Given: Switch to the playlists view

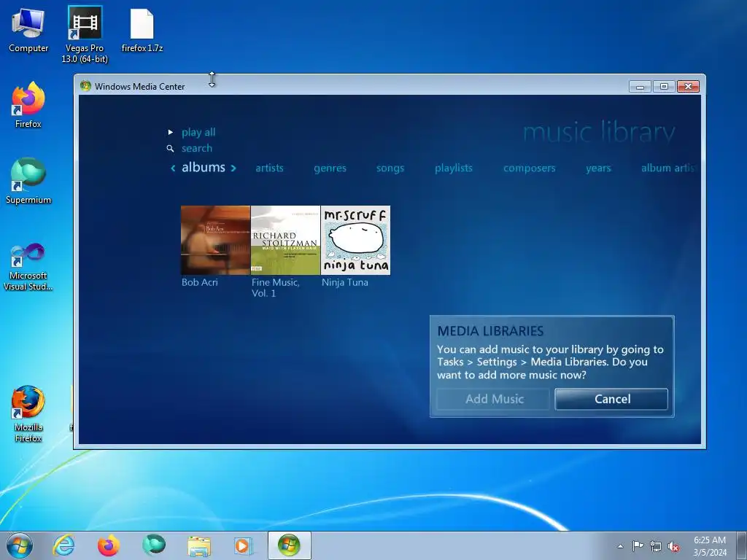Looking at the screenshot, I should 454,168.
